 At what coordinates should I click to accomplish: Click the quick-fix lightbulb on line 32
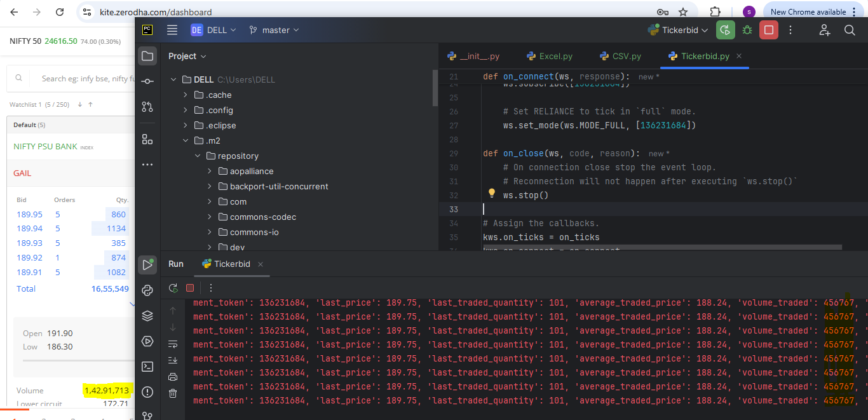pos(491,193)
